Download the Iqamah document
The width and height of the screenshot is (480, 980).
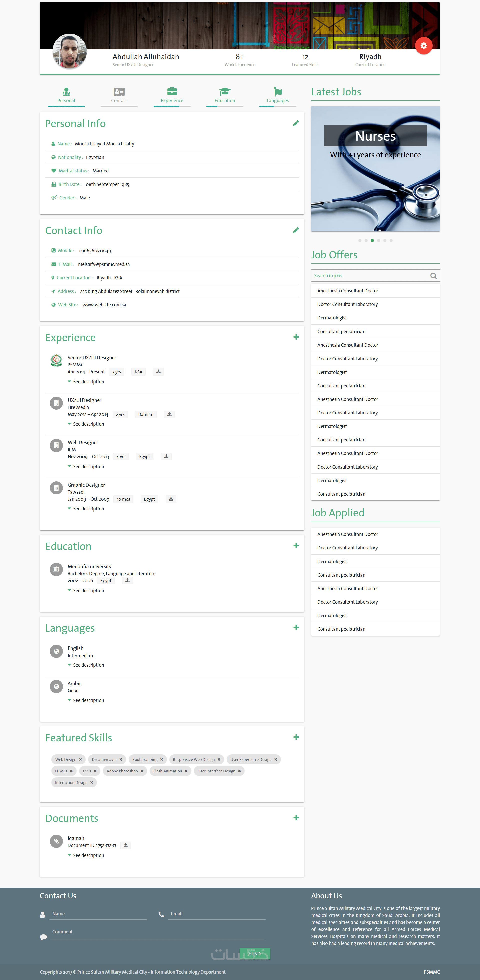click(x=126, y=845)
